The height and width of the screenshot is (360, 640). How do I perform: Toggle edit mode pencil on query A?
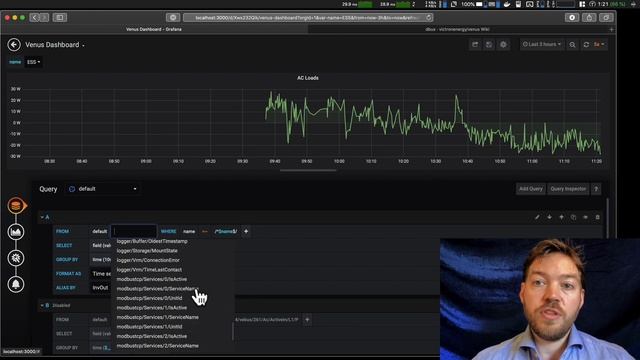(537, 217)
